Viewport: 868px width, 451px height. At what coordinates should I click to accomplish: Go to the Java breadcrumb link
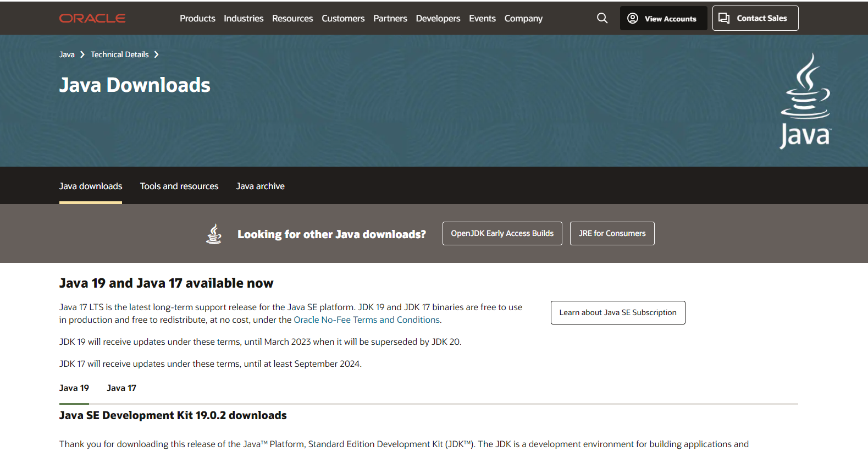(x=67, y=54)
